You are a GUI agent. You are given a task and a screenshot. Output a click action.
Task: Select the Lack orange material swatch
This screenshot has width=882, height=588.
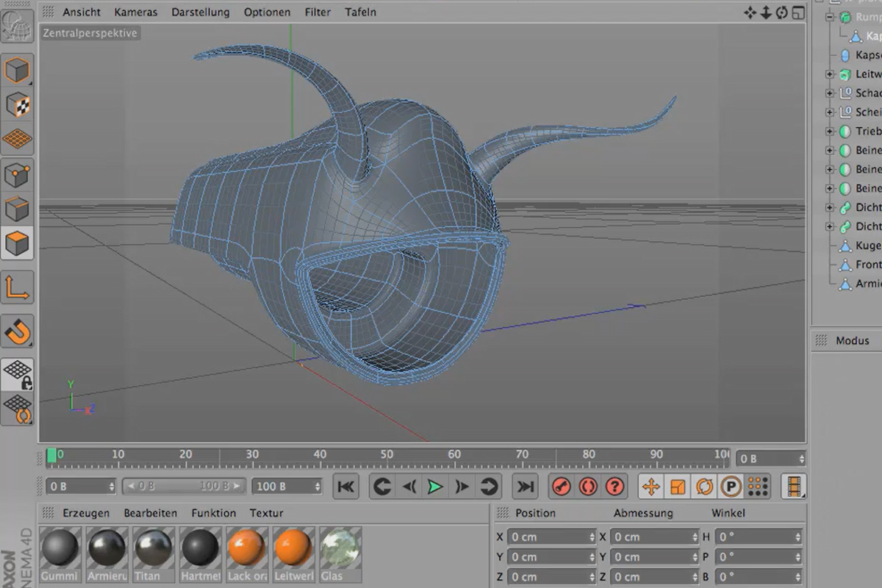click(x=246, y=555)
